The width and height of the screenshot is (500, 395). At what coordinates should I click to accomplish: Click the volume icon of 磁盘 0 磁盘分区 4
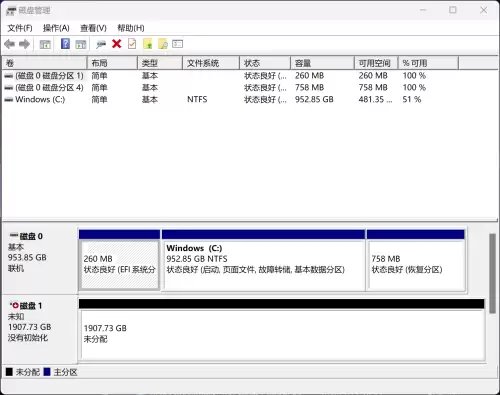coord(9,88)
